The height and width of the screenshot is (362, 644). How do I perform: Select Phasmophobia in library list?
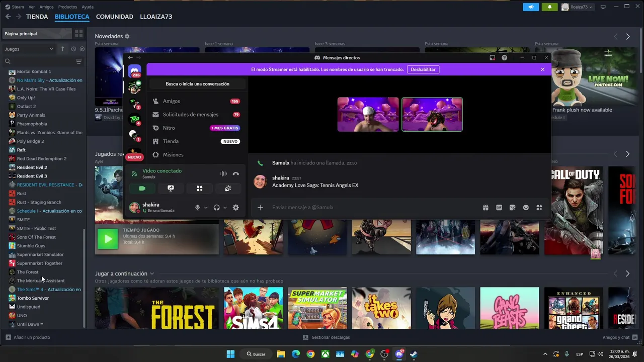click(x=32, y=124)
